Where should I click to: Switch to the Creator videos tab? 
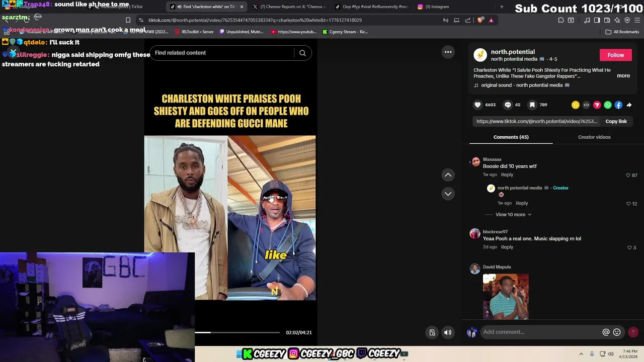click(x=594, y=137)
